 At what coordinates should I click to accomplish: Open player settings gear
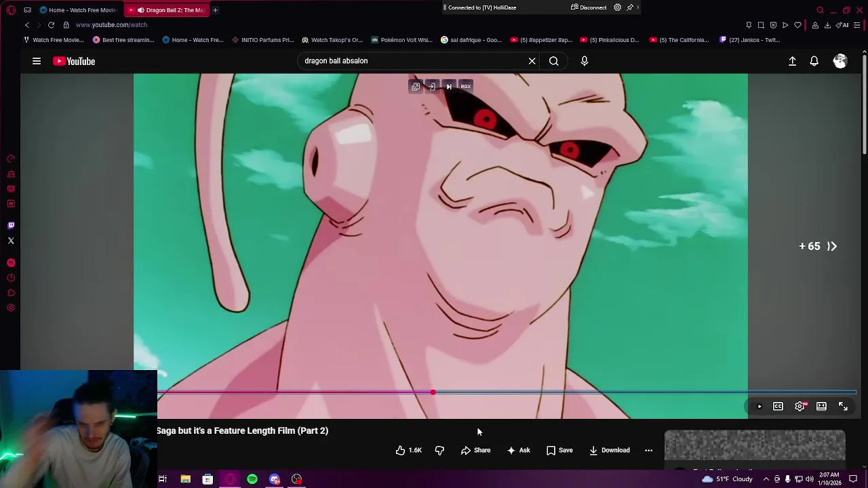(x=800, y=407)
